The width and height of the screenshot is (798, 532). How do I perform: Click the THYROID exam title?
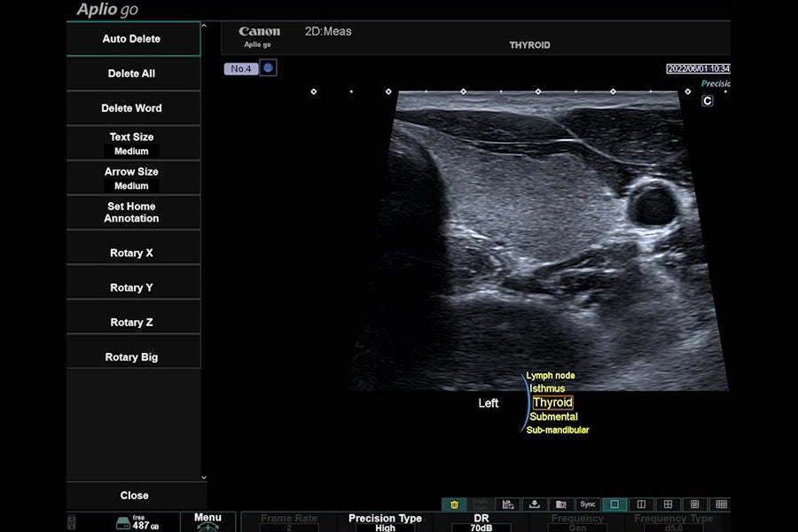[x=530, y=45]
